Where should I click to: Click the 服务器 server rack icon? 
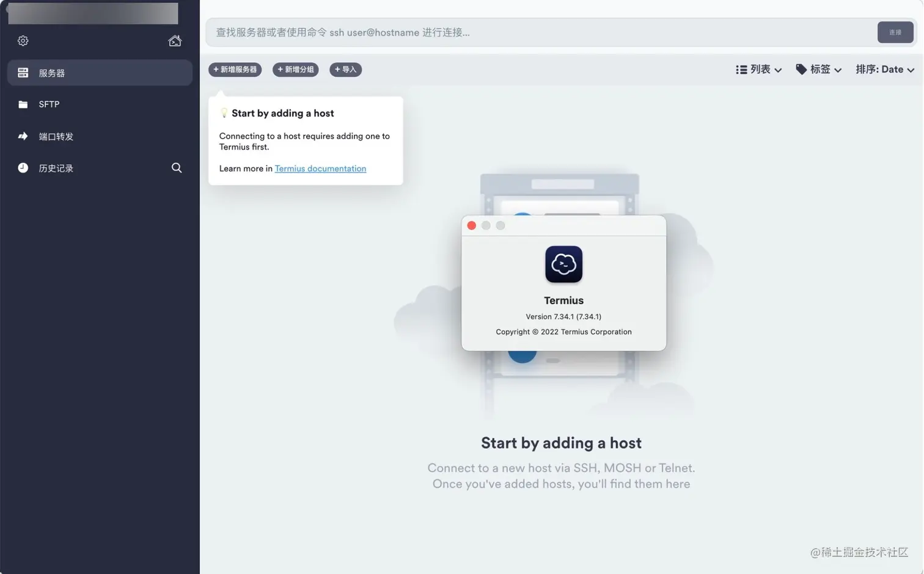pos(23,73)
